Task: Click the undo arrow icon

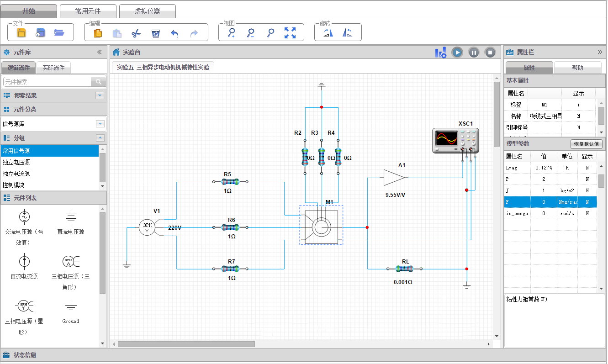Action: pos(174,33)
